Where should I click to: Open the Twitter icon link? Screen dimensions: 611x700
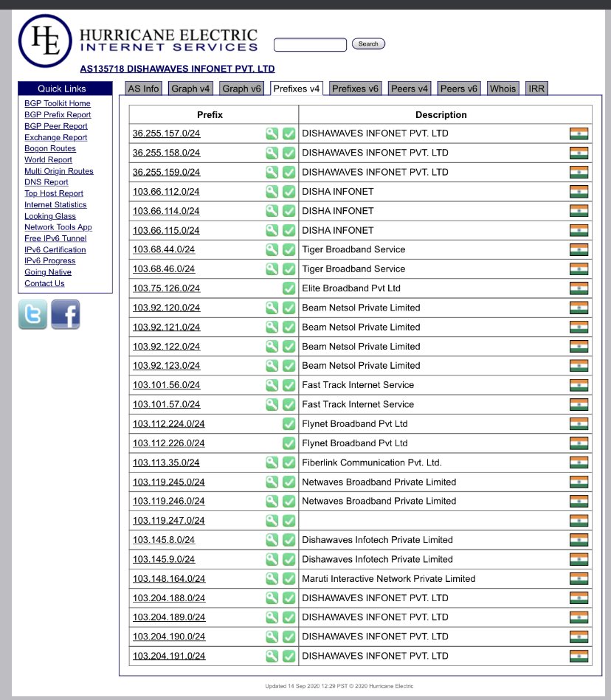pyautogui.click(x=32, y=314)
